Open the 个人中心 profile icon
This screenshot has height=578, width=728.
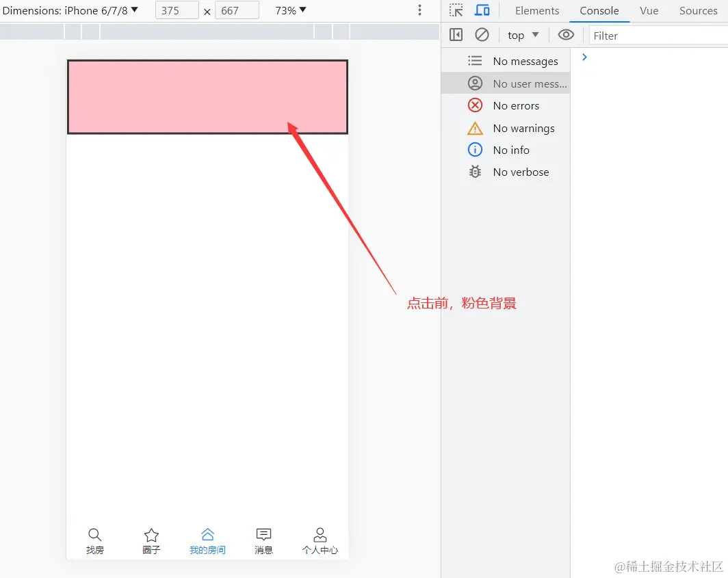[320, 539]
